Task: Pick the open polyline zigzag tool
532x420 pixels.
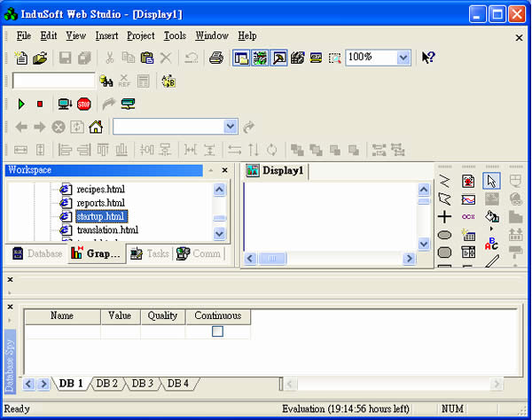Action: pyautogui.click(x=445, y=181)
